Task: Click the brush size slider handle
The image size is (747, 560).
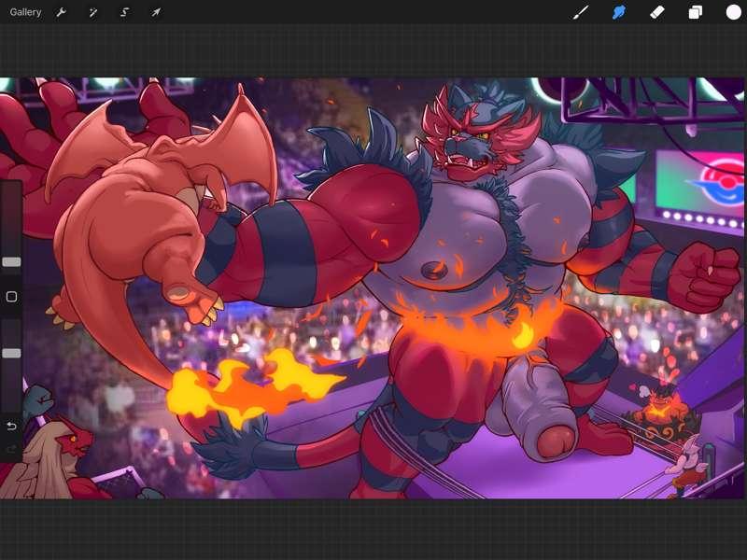Action: (x=11, y=262)
